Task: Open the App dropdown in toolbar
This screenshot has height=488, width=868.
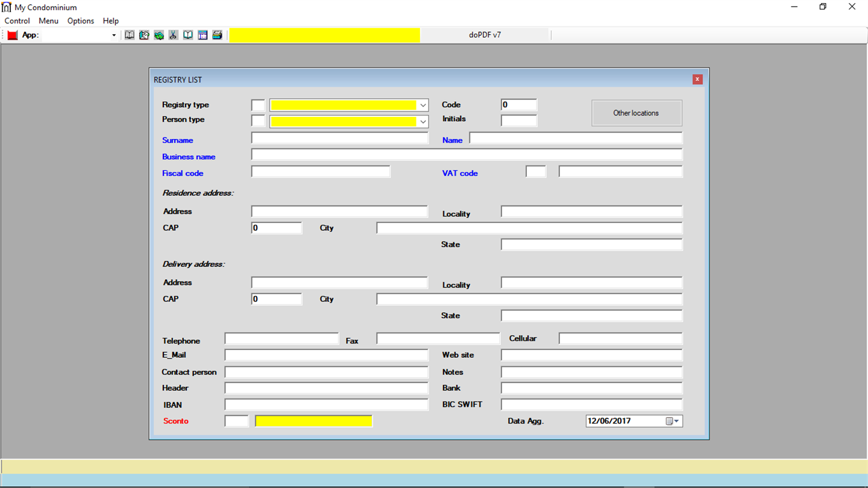Action: (x=113, y=35)
